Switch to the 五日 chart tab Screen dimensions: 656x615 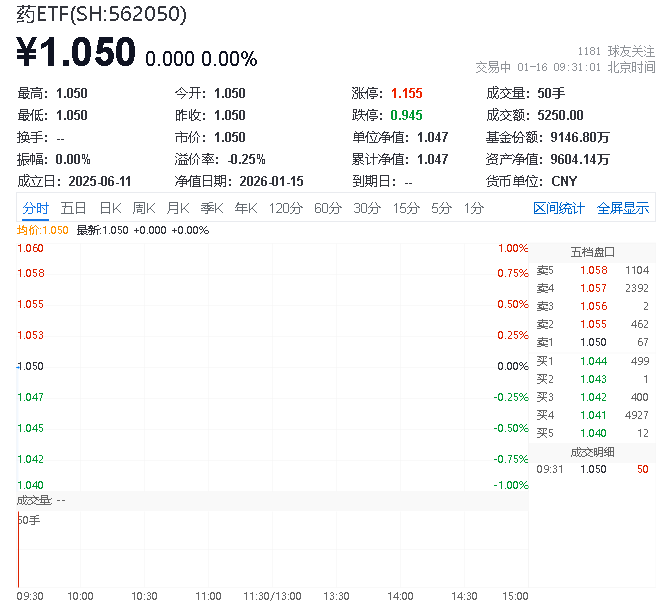coord(73,208)
